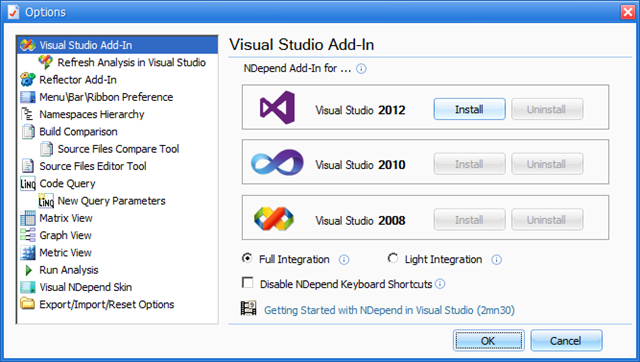This screenshot has width=640, height=362.
Task: Open Reflector Add-In options
Action: [78, 80]
